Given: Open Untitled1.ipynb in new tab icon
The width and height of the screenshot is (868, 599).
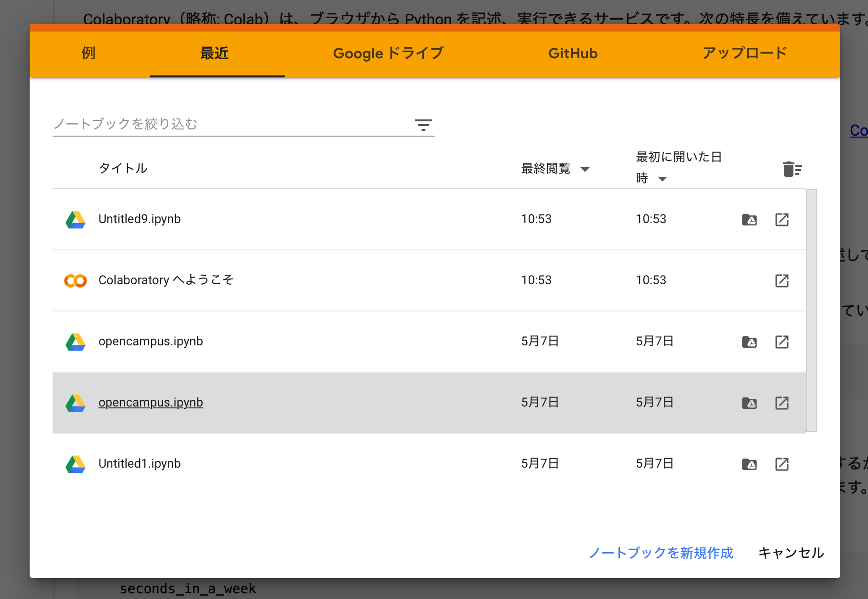Looking at the screenshot, I should tap(782, 464).
